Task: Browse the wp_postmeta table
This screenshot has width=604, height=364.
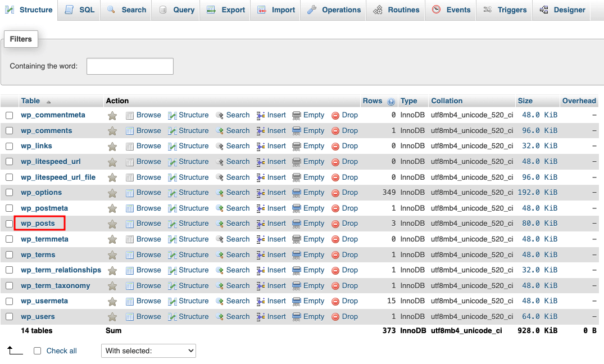Action: click(x=148, y=208)
